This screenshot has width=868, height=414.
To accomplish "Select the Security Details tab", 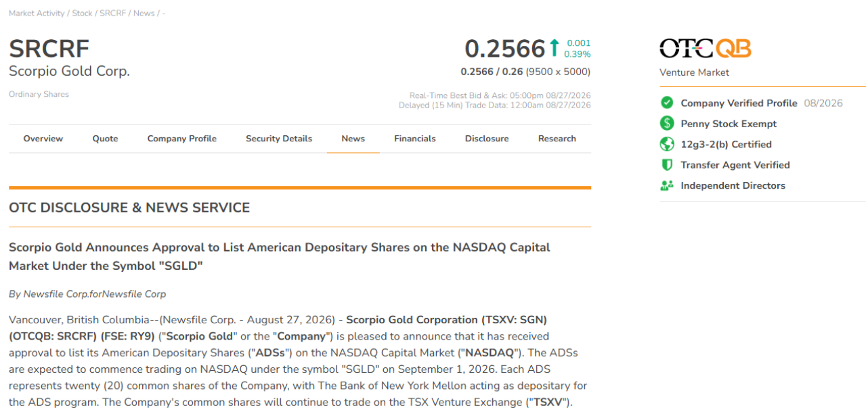I will (x=279, y=139).
